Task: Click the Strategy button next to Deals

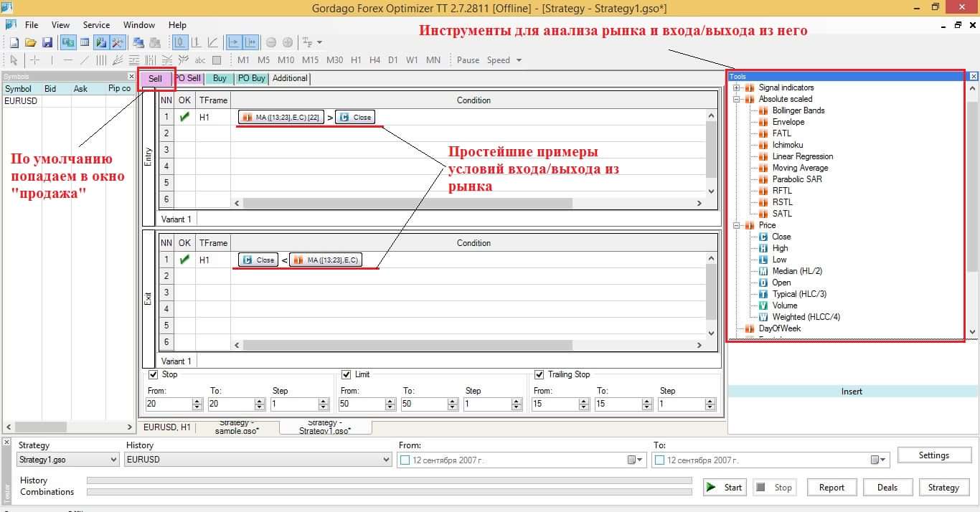Action: (943, 488)
